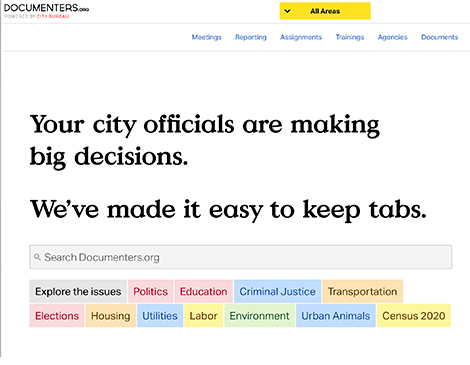Expand the All Areas dropdown chevron
The height and width of the screenshot is (365, 470).
287,11
